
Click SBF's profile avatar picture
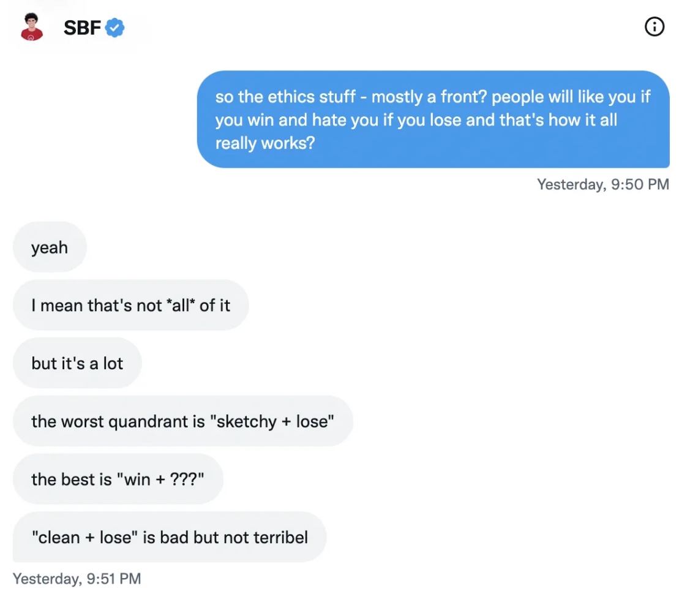(32, 28)
